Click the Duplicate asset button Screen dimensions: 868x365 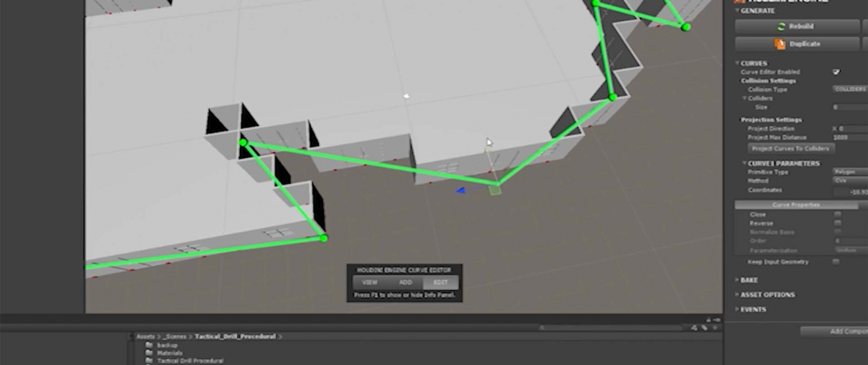point(797,44)
